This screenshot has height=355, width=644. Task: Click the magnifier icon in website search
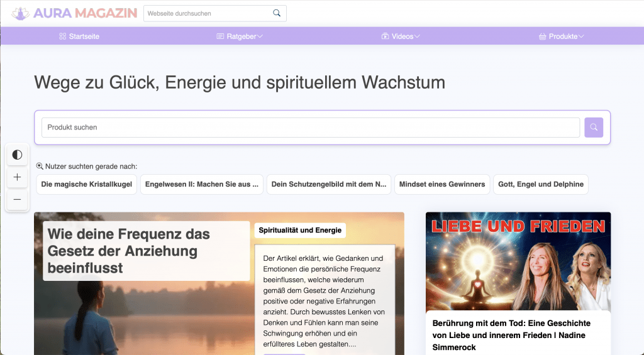point(277,13)
